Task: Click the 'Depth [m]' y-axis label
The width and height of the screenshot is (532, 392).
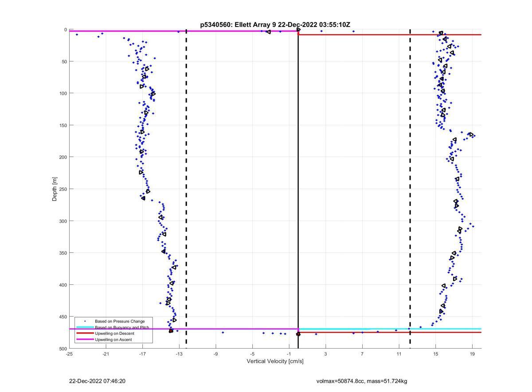Action: (x=55, y=189)
